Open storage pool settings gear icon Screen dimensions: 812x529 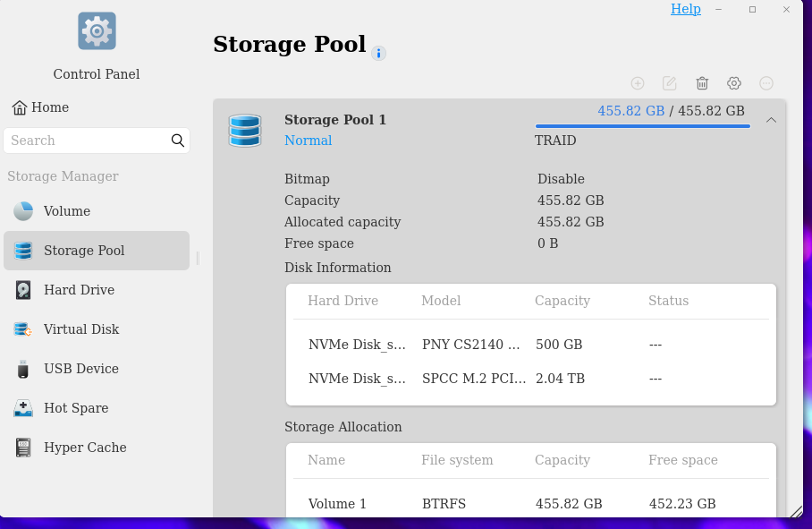pyautogui.click(x=734, y=83)
